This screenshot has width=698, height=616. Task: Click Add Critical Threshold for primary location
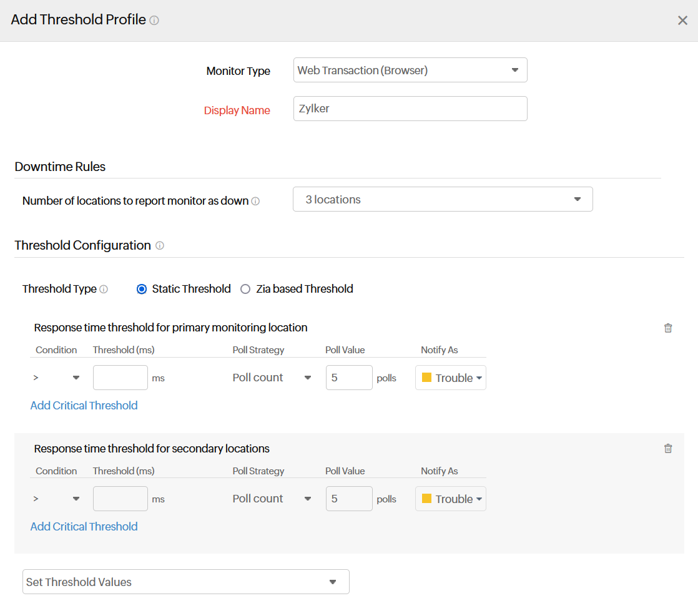coord(84,406)
